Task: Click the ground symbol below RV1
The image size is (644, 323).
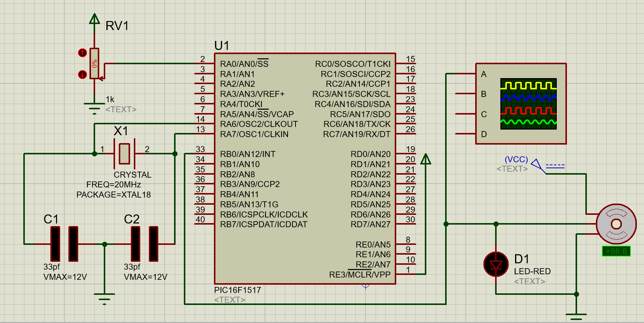Action: pos(94,108)
